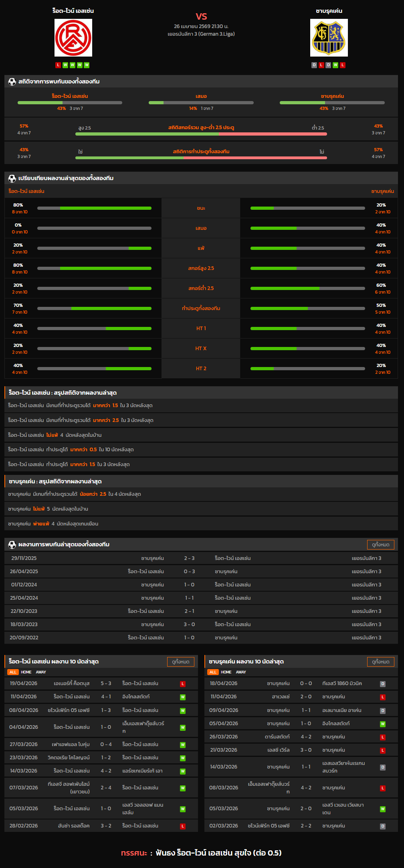404x868 pixels.
Task: Click D result badge for 18/04/2026 match
Action: (383, 684)
